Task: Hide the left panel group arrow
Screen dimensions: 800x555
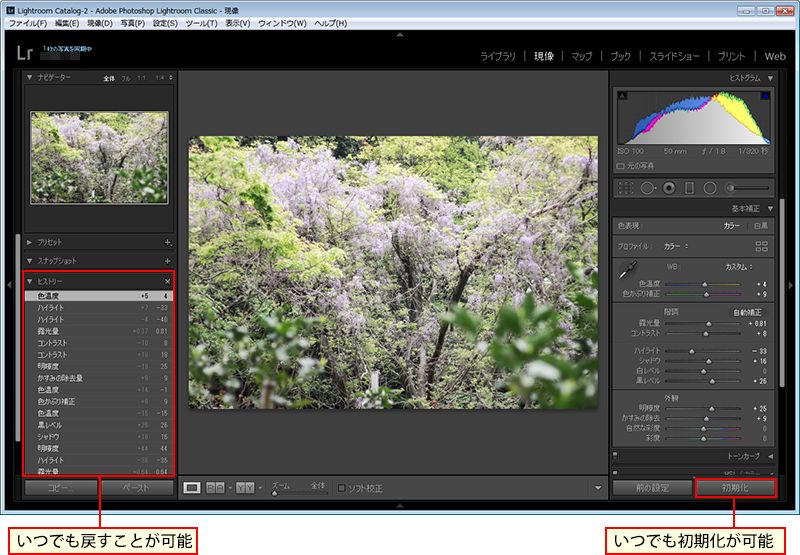Action: coord(9,286)
